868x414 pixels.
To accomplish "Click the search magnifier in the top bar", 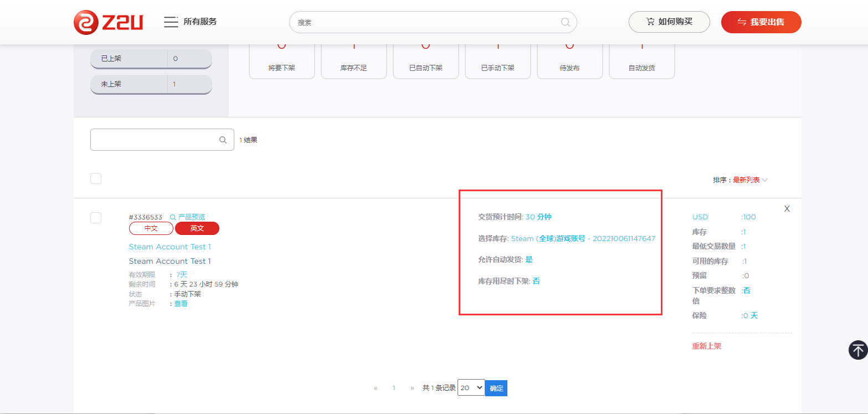I will pyautogui.click(x=565, y=22).
